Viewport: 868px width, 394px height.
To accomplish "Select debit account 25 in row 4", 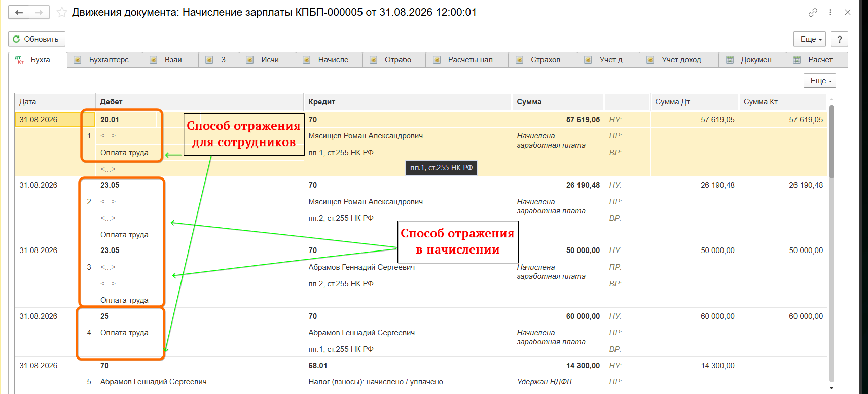I will 104,316.
